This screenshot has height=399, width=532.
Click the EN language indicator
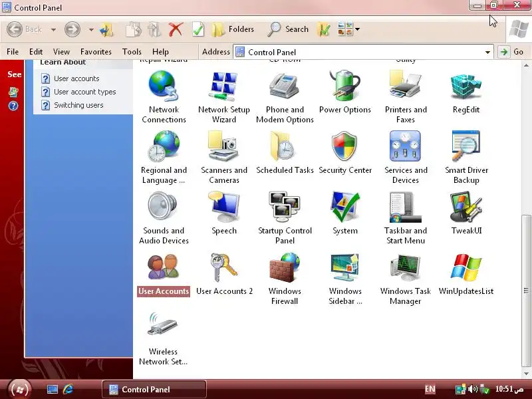click(430, 389)
